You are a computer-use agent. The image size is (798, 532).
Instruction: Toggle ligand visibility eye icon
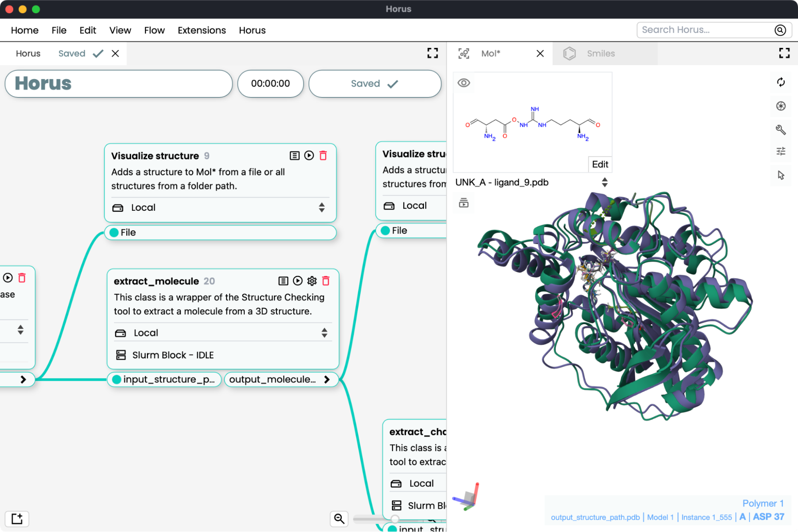point(463,83)
